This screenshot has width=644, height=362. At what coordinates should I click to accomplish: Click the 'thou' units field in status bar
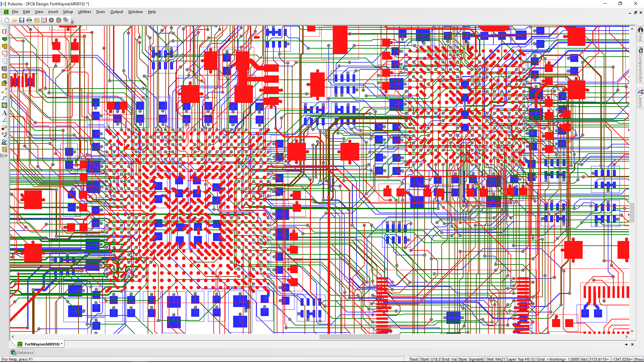639,359
